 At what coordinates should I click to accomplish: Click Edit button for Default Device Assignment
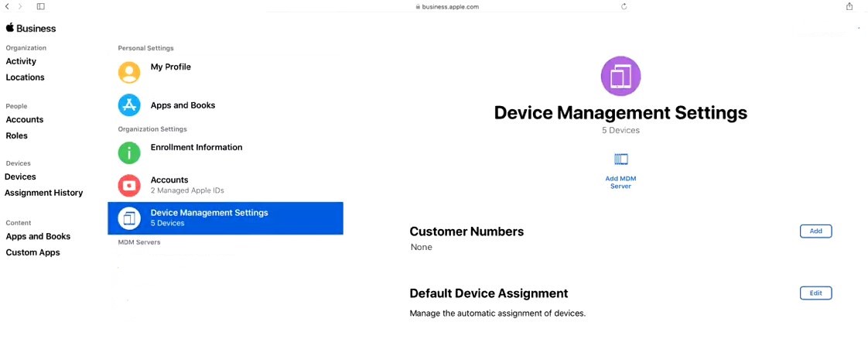point(815,293)
